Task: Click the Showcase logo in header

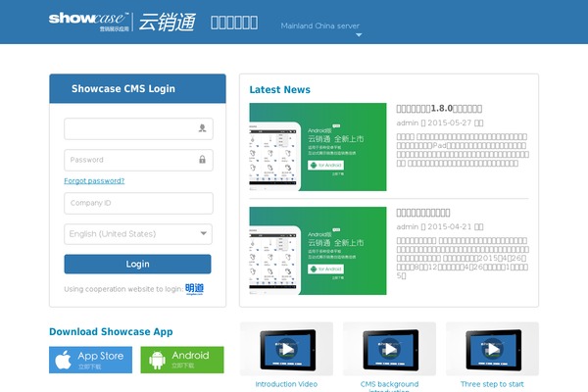Action: point(122,22)
